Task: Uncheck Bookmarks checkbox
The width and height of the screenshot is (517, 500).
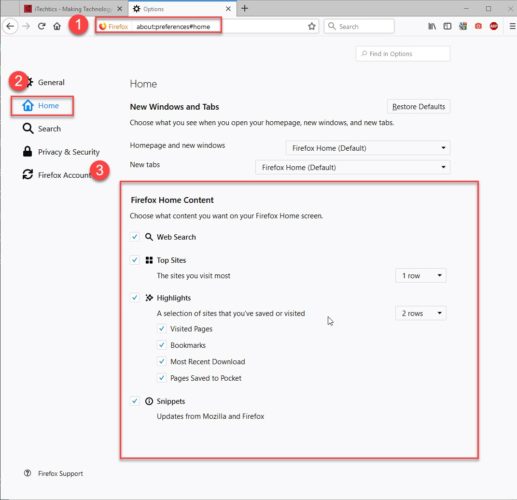Action: pos(162,345)
